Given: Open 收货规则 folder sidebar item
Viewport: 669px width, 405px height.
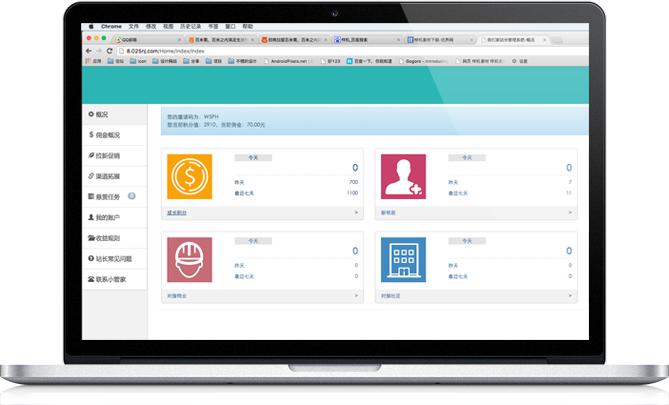Looking at the screenshot, I should (108, 238).
